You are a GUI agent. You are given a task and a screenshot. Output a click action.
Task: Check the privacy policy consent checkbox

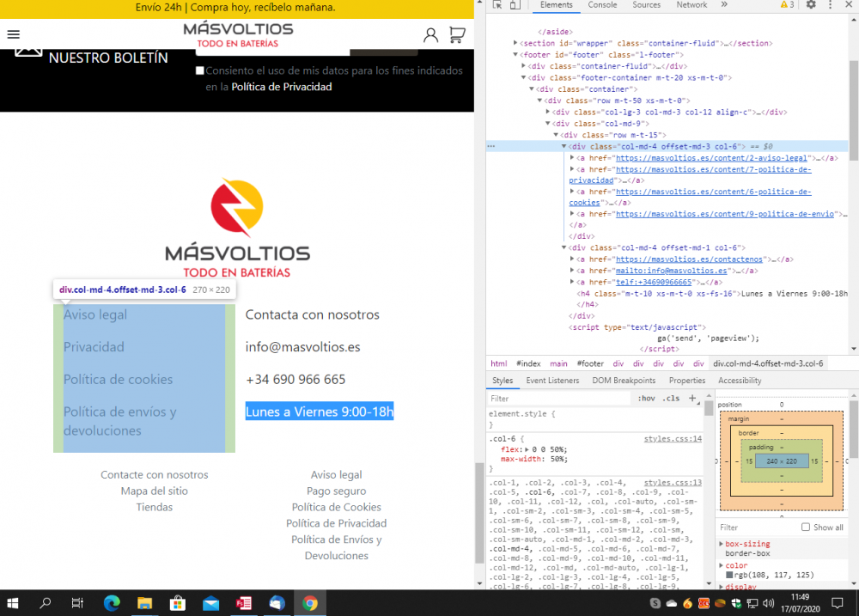[x=200, y=70]
